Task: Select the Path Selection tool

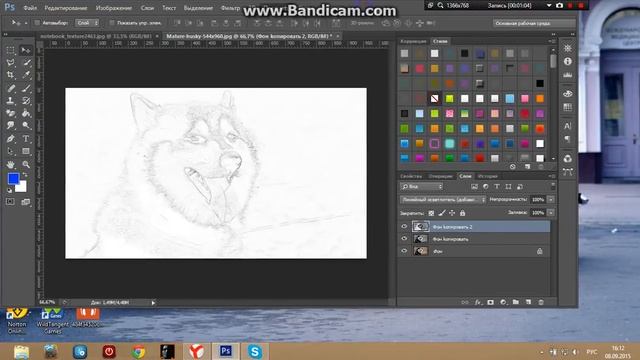Action: click(x=10, y=151)
